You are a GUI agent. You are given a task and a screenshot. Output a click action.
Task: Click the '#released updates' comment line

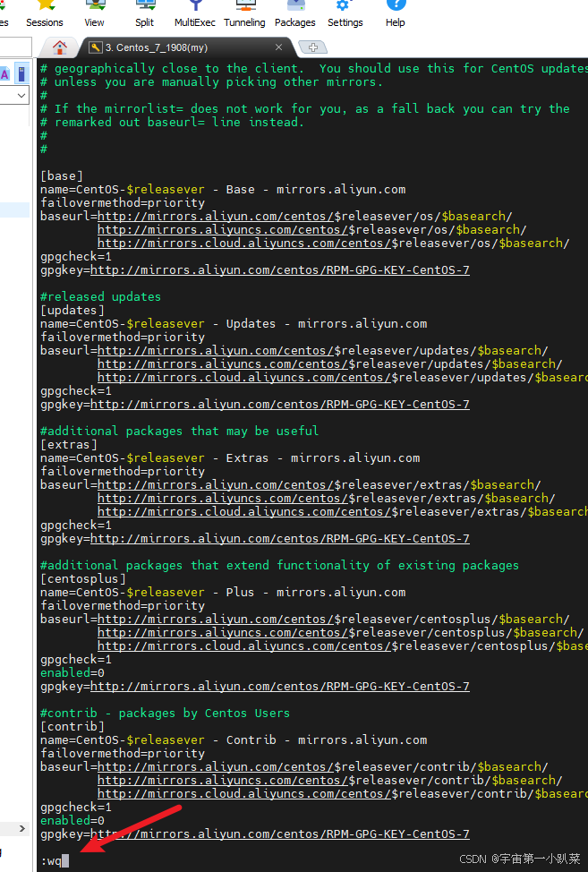click(x=100, y=296)
